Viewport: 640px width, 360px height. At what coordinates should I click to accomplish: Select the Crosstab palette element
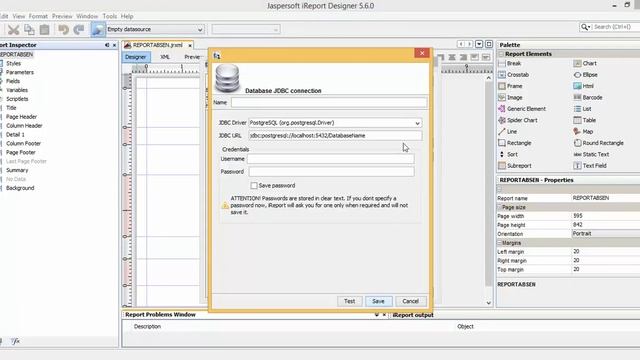point(513,75)
